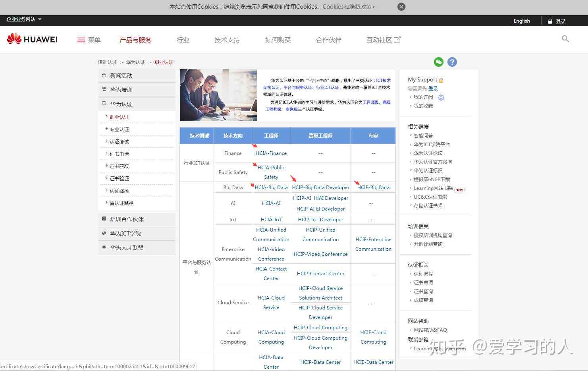Click the external link icon beside 互动社区
Screen dimensions: 588x371
coord(397,40)
